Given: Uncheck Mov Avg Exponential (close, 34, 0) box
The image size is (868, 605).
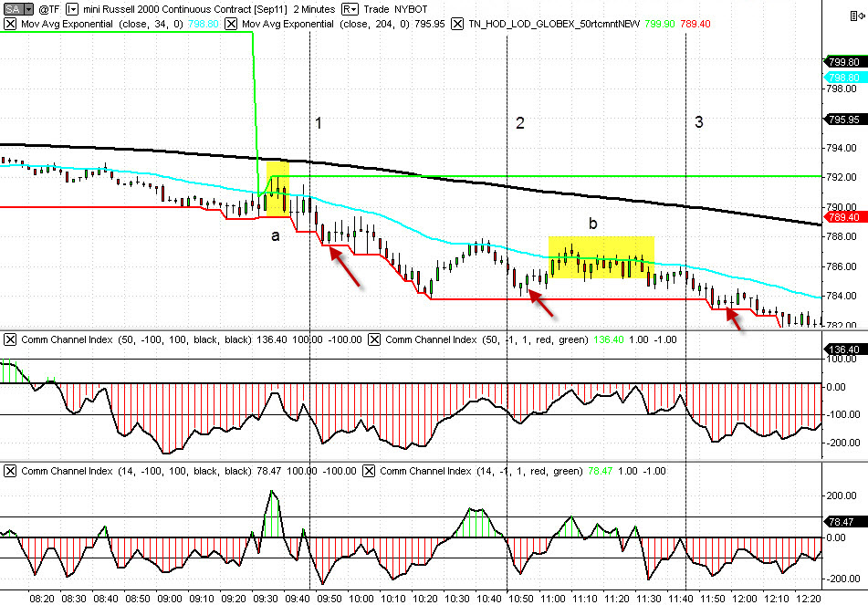Looking at the screenshot, I should [10, 24].
